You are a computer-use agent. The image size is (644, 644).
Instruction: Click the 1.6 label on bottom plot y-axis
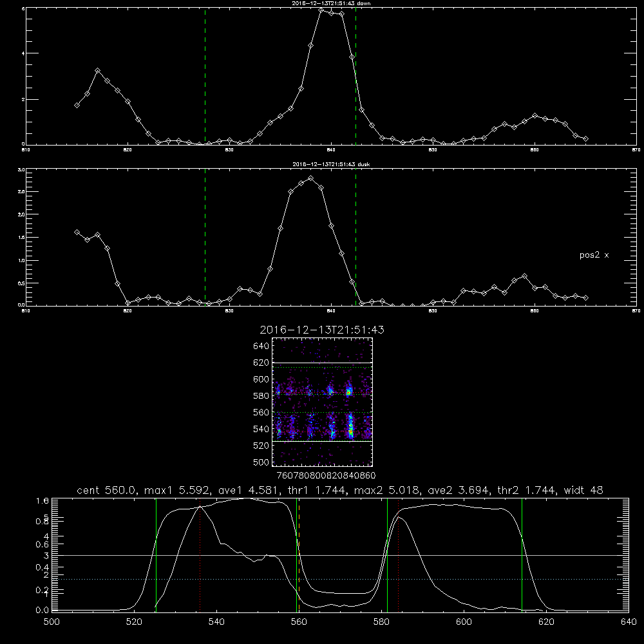pos(43,500)
